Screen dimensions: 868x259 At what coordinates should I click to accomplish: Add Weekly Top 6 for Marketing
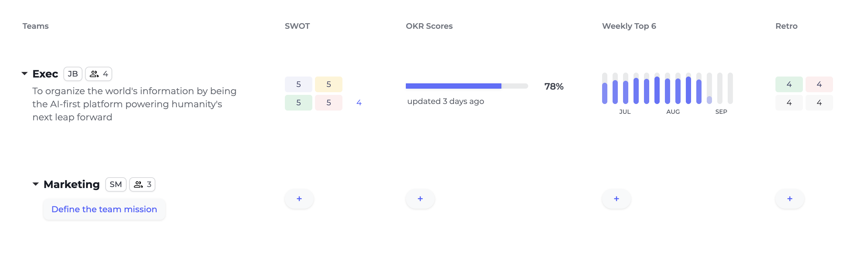click(616, 199)
